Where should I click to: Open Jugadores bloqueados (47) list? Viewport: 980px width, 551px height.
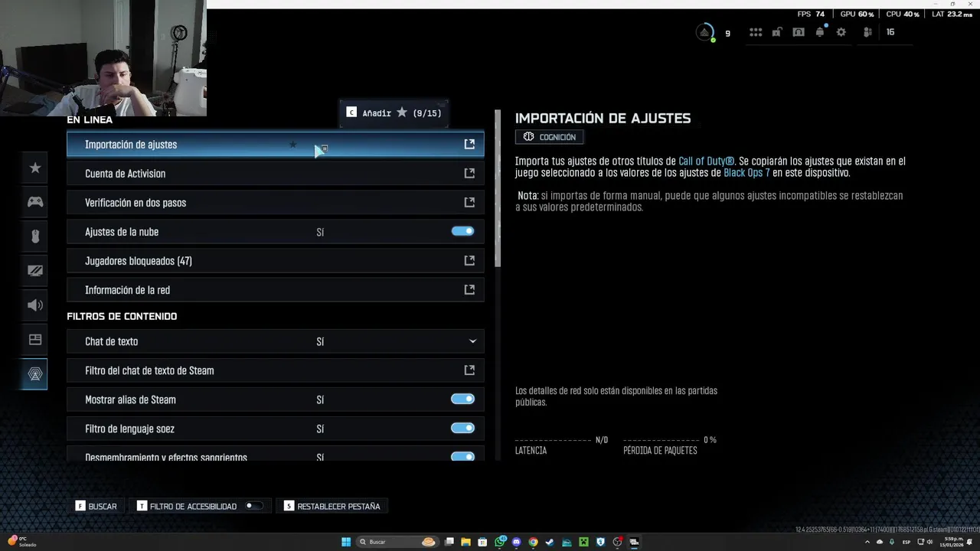coord(276,261)
